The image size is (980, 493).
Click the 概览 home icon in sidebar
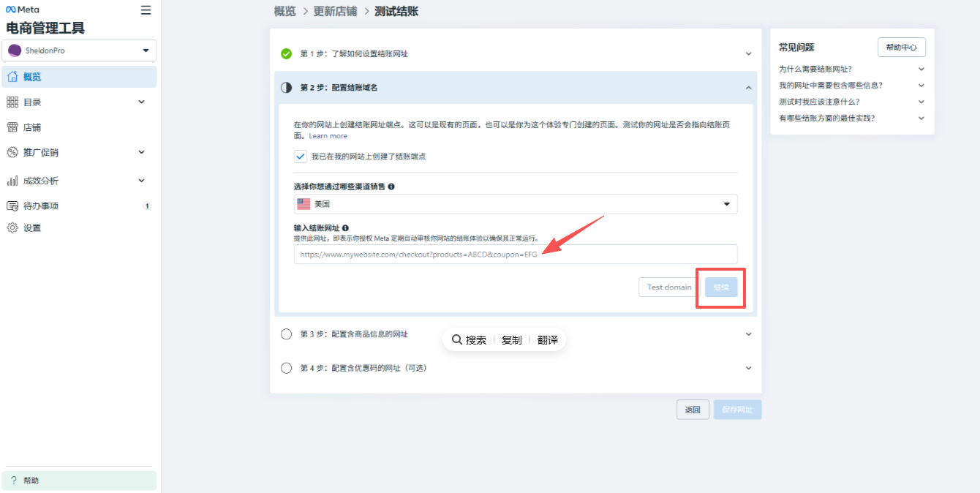click(12, 77)
